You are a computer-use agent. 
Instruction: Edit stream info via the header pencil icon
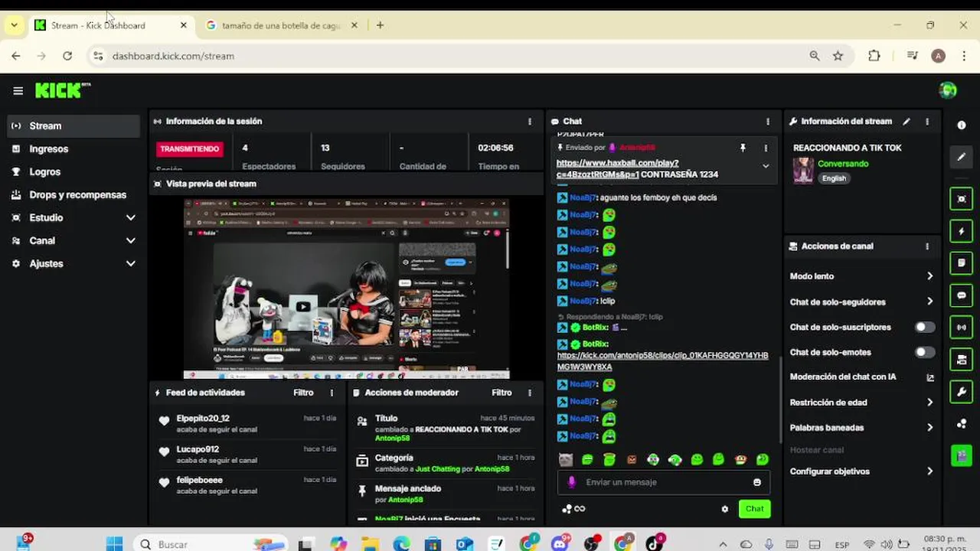[906, 121]
